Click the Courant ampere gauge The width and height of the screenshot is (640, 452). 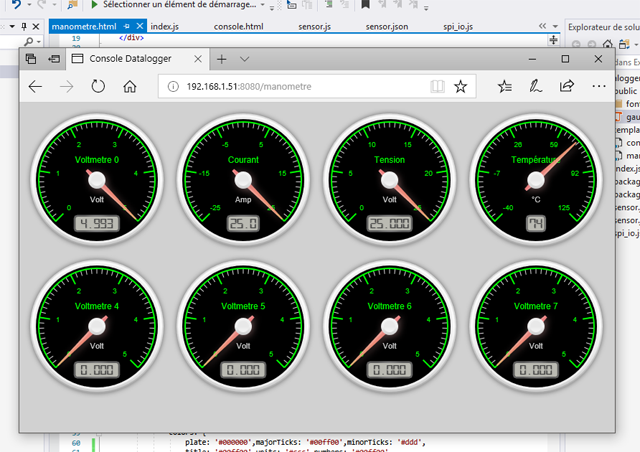243,180
